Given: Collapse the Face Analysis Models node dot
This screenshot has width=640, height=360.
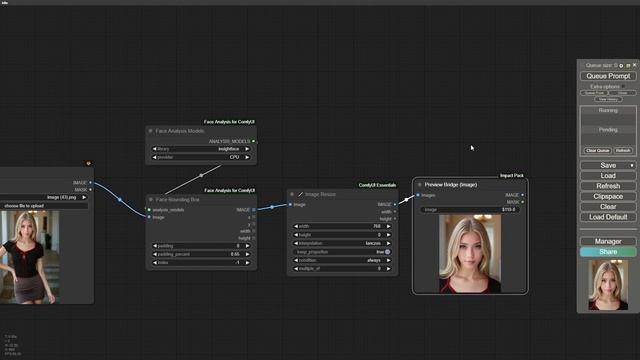Looking at the screenshot, I should [x=151, y=131].
